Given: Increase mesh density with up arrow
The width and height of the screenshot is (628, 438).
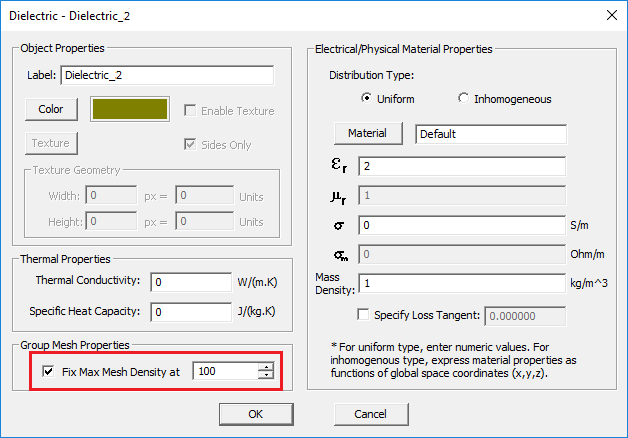Looking at the screenshot, I should click(x=265, y=367).
